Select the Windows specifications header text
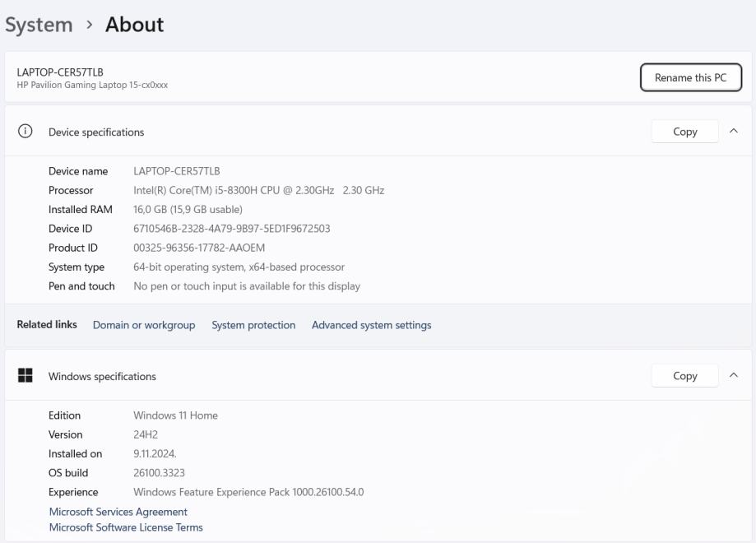Screen dimensions: 756x543 point(102,376)
